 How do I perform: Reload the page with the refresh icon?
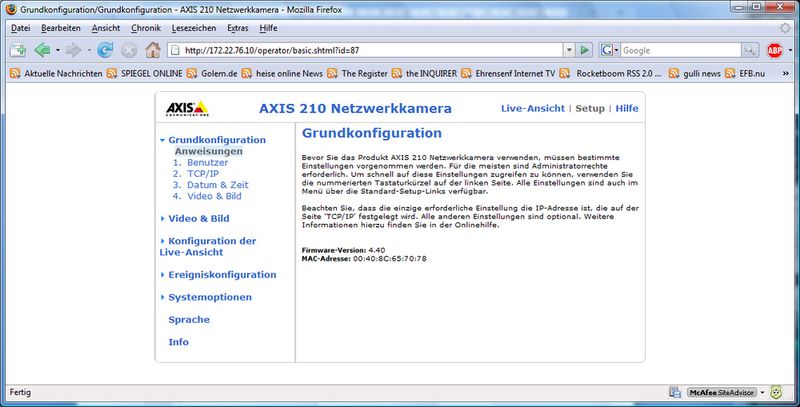[x=105, y=50]
